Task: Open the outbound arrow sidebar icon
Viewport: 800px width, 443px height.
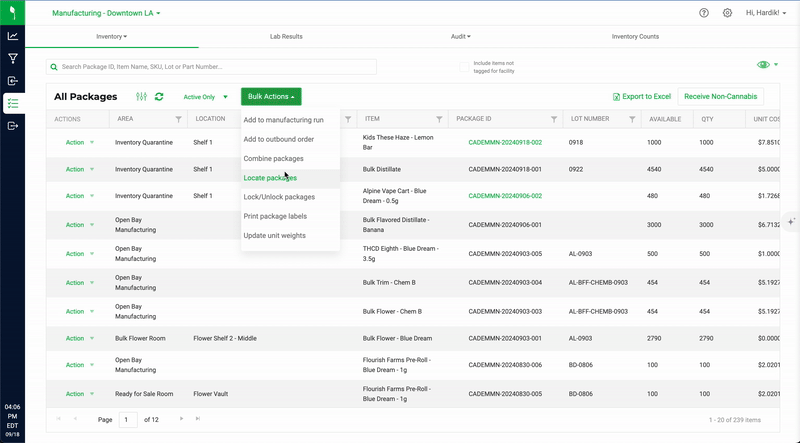Action: [x=13, y=126]
